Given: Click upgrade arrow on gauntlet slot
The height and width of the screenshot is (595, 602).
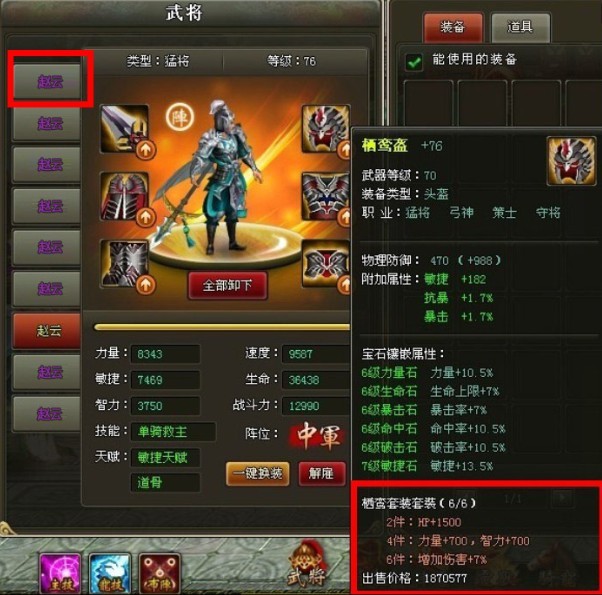Looking at the screenshot, I should (x=146, y=285).
